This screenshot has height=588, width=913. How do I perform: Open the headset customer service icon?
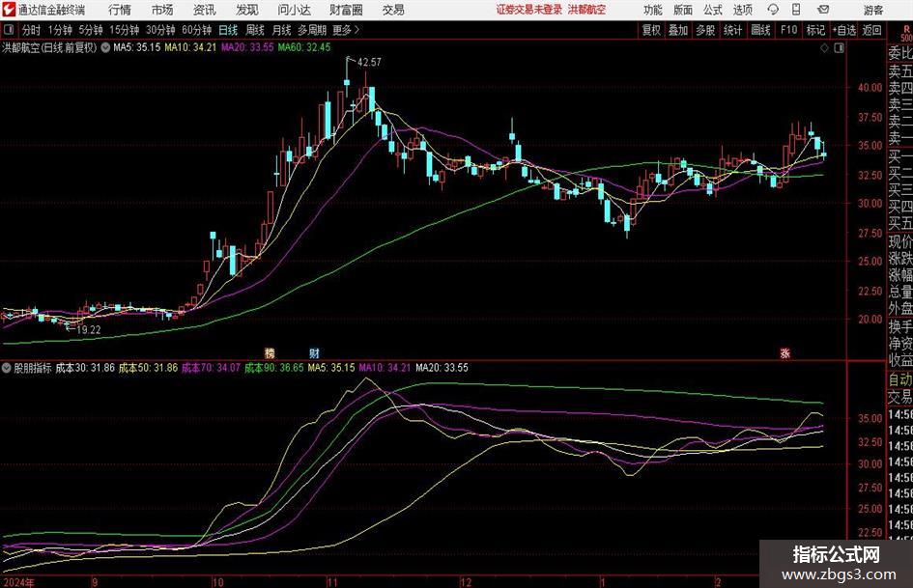[773, 10]
